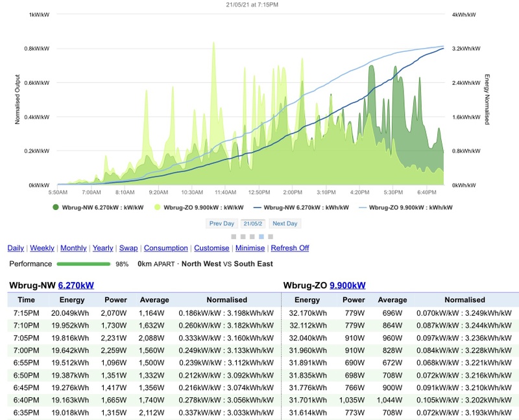Toggle Wbrug-NW kW/kW legend series
The image size is (519, 420).
98,207
